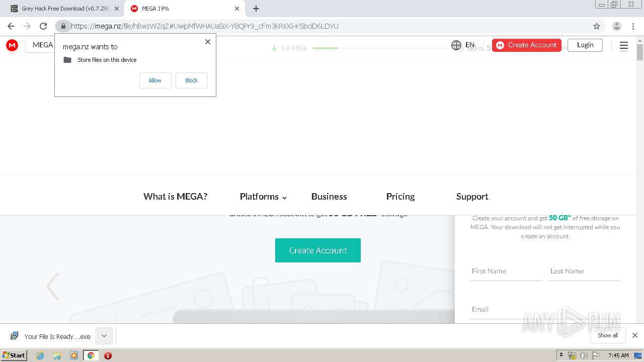Click the address bar URL
This screenshot has width=644, height=362.
tap(204, 26)
